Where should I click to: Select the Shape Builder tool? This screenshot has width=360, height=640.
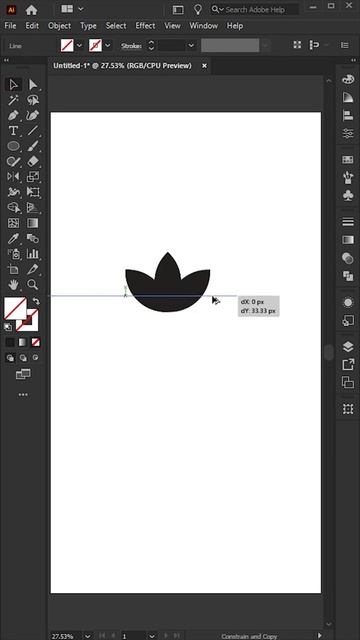pyautogui.click(x=13, y=207)
